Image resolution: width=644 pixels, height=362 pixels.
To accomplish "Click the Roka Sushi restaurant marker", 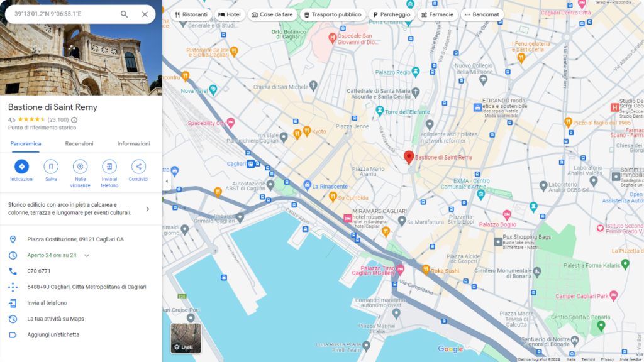I will point(426,269).
